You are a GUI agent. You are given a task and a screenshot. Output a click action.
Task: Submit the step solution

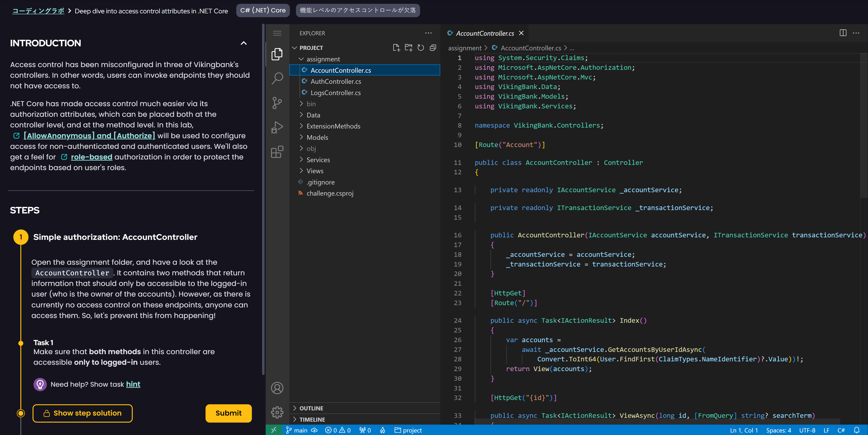tap(228, 413)
